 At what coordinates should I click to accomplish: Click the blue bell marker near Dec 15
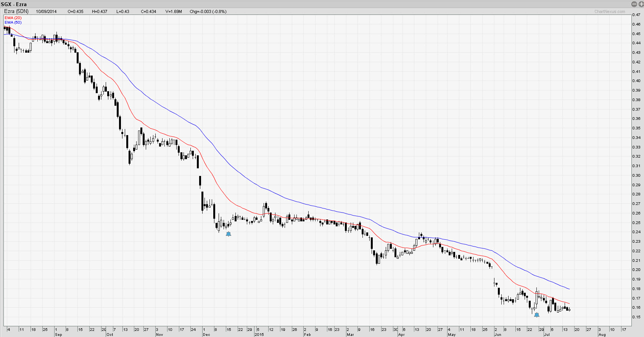pyautogui.click(x=229, y=234)
